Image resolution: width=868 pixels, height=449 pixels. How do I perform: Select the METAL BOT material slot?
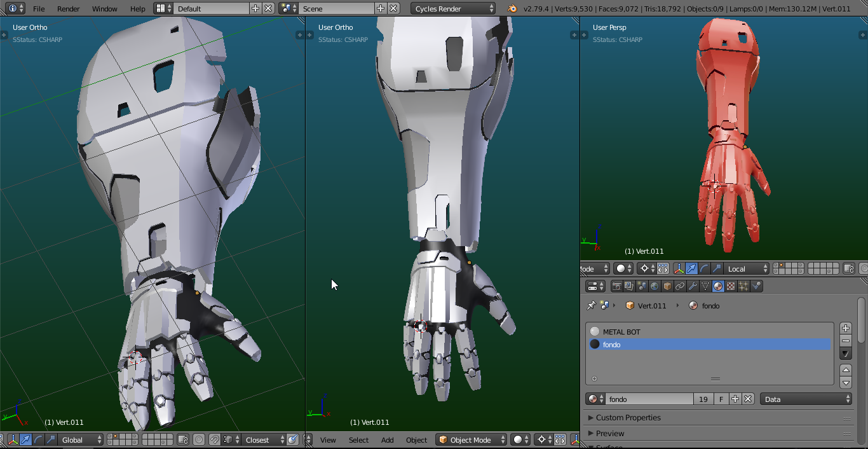710,331
